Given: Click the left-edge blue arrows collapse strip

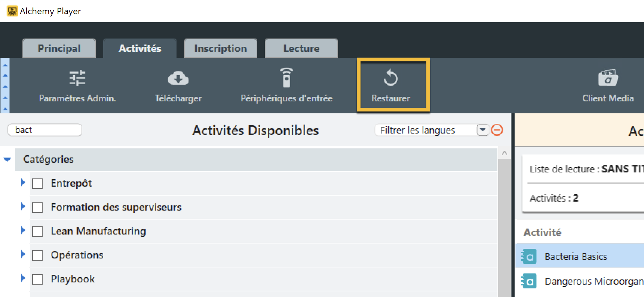Looking at the screenshot, I should [5, 86].
